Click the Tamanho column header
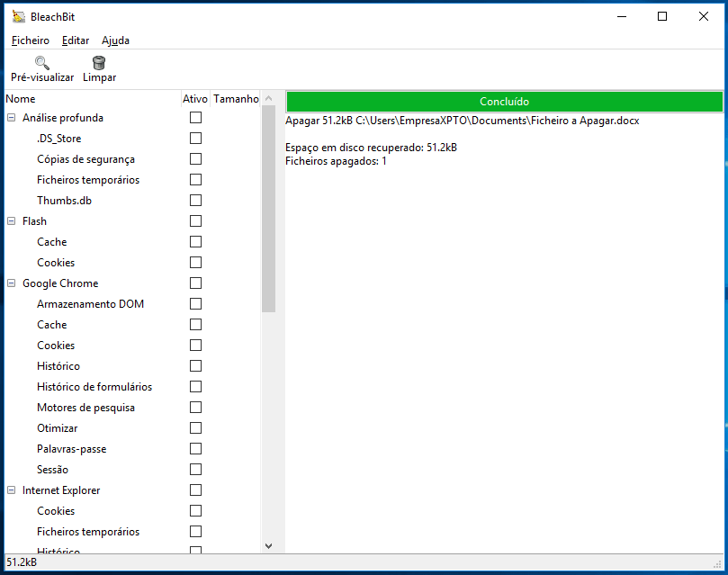This screenshot has height=575, width=728. 236,99
